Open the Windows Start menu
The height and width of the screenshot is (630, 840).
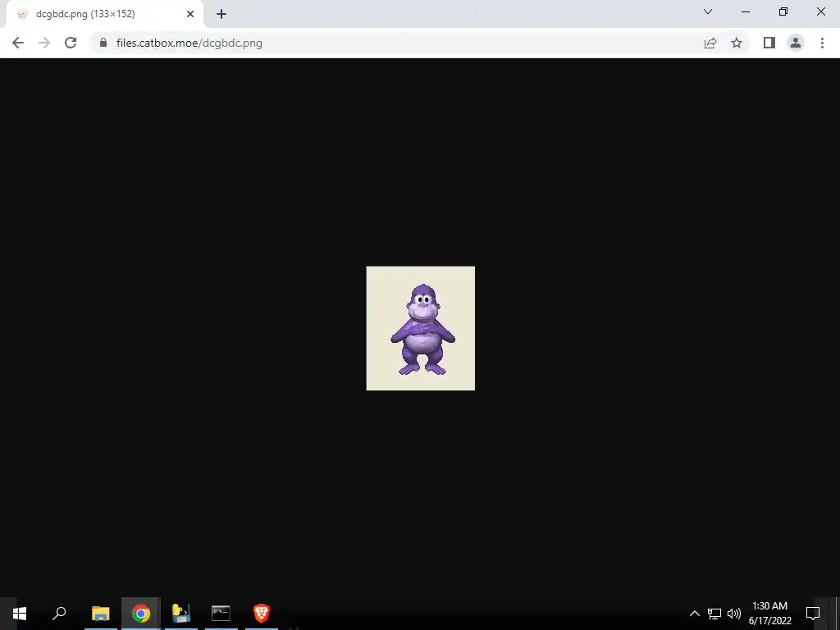coord(20,614)
